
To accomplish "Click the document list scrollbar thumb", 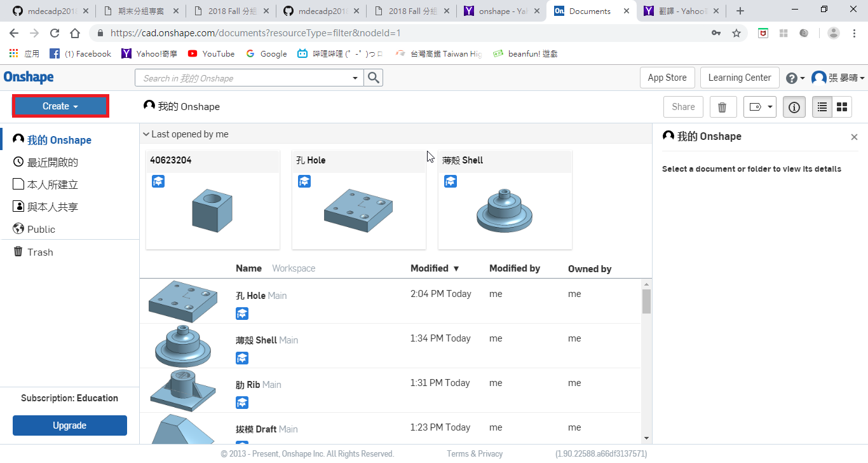I will point(646,301).
